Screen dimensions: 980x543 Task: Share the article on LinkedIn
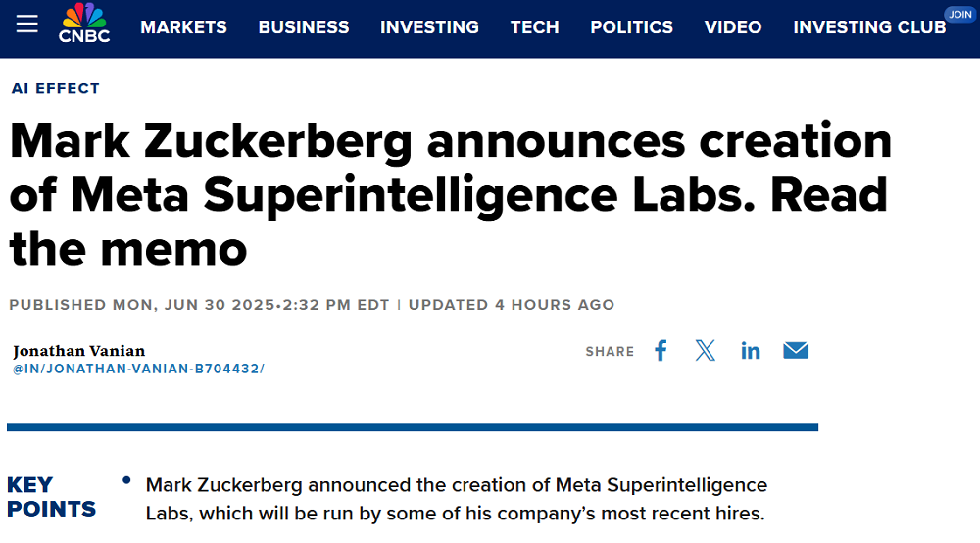pos(751,351)
